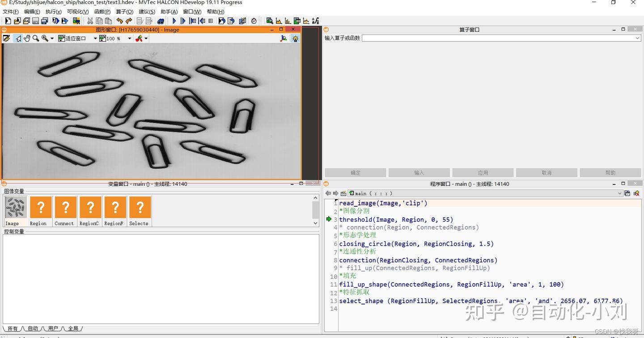The width and height of the screenshot is (644, 338).
Task: Open the 适应窗口 fit-window dropdown
Action: [95, 39]
